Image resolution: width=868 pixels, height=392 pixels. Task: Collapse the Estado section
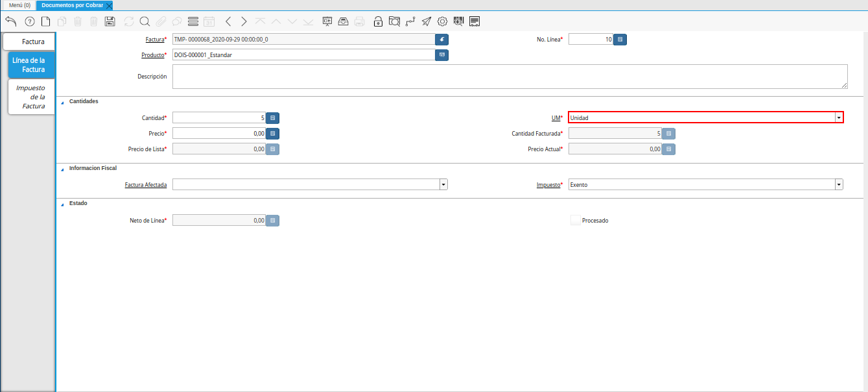[63, 204]
